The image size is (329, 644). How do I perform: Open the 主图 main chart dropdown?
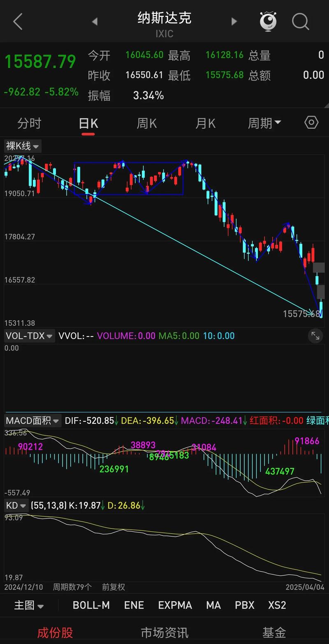click(29, 605)
